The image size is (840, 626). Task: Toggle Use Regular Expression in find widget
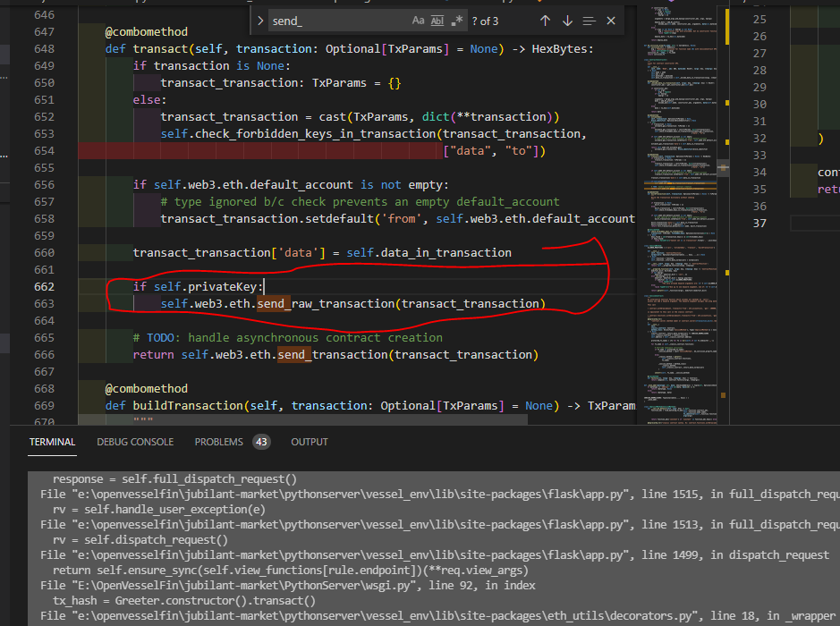(457, 21)
